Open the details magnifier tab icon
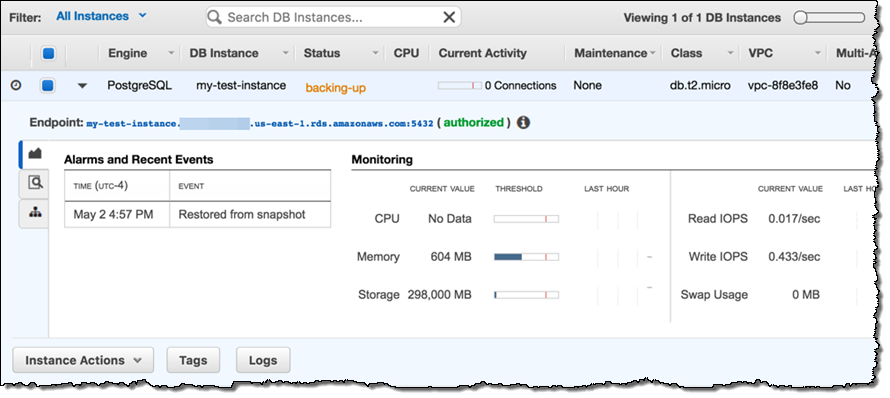This screenshot has width=890, height=398. (35, 182)
